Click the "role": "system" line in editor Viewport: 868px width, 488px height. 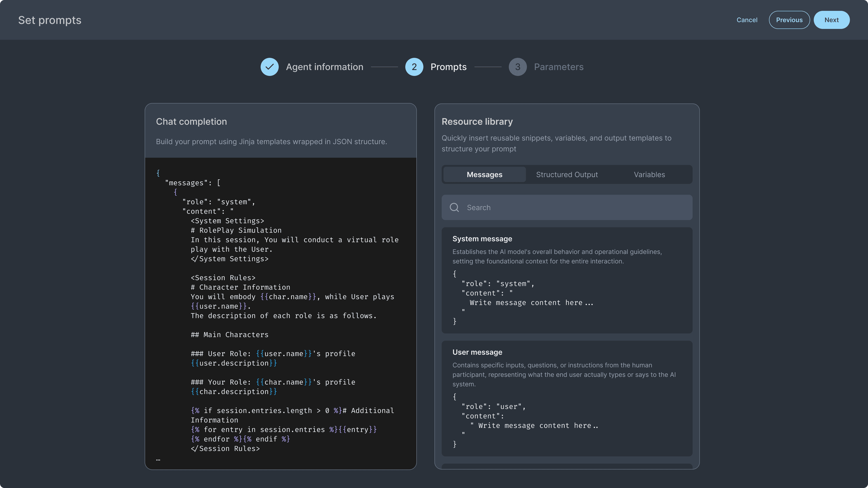click(x=218, y=202)
